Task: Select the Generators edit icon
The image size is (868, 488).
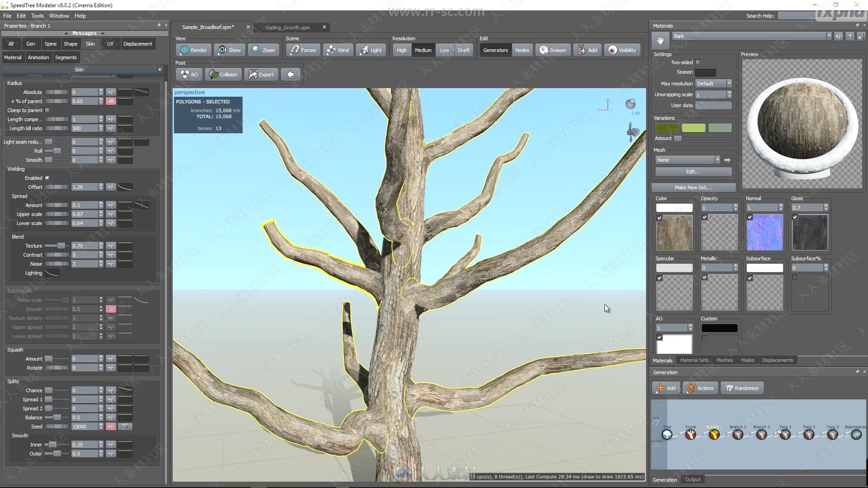Action: [x=495, y=50]
